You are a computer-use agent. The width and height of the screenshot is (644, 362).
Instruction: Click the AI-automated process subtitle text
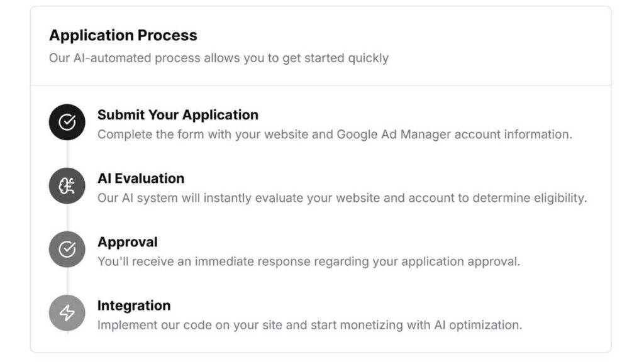click(x=219, y=58)
